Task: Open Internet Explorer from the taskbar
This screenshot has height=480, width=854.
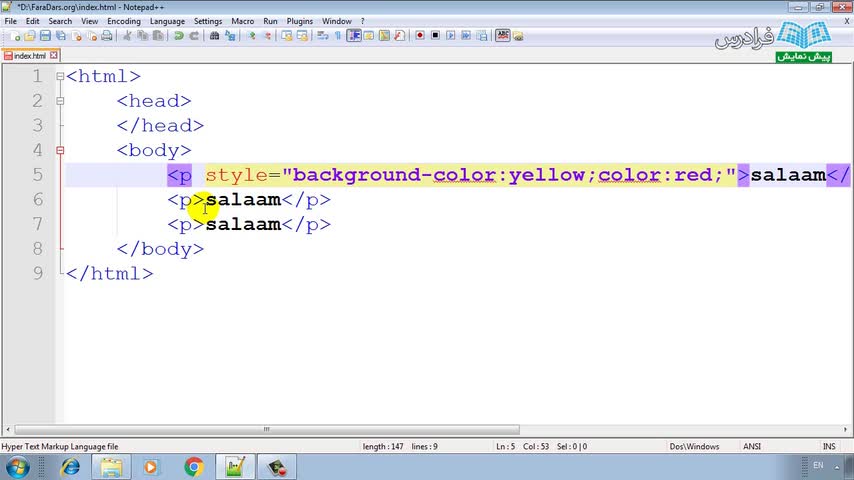Action: (70, 467)
